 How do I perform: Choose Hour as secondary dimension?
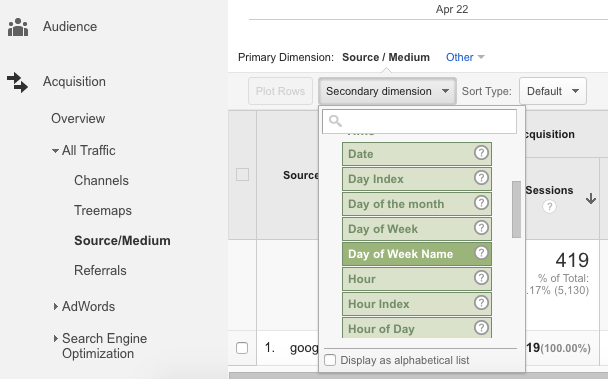[x=417, y=279]
